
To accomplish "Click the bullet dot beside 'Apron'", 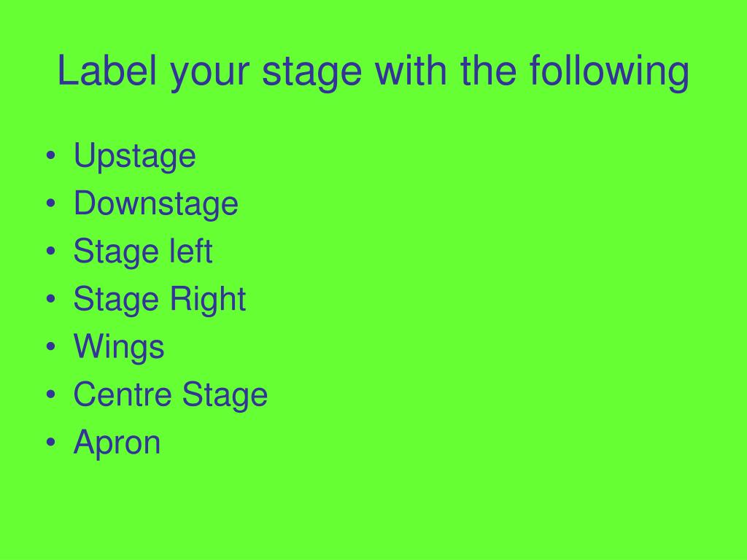I will pos(51,442).
